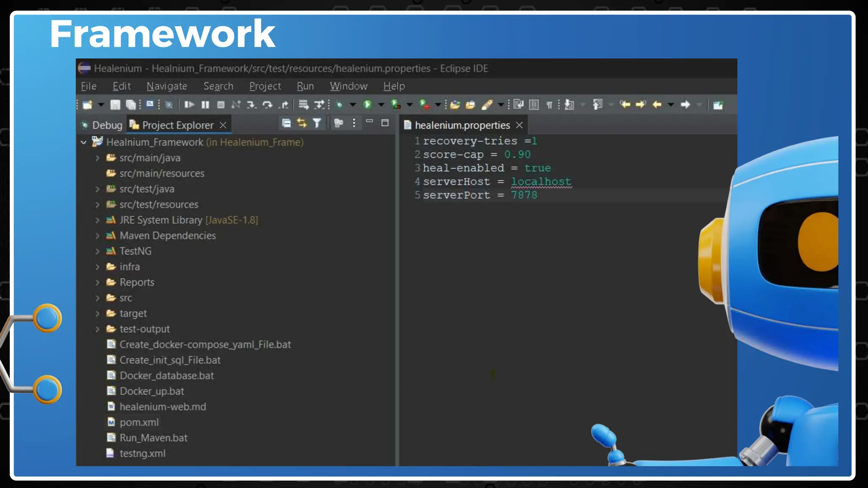Image resolution: width=868 pixels, height=488 pixels.
Task: Toggle Word Wrap toolbar icon
Action: (x=518, y=105)
